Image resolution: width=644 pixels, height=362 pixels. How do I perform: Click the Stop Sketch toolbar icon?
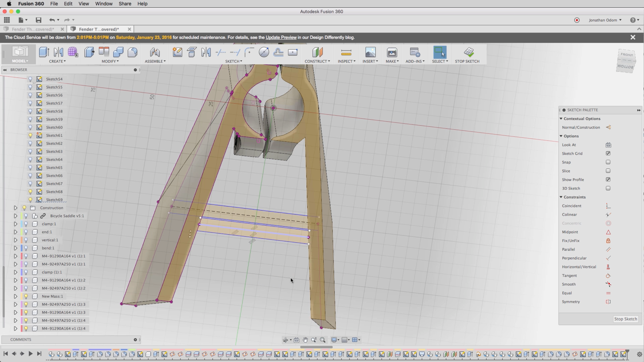click(469, 52)
